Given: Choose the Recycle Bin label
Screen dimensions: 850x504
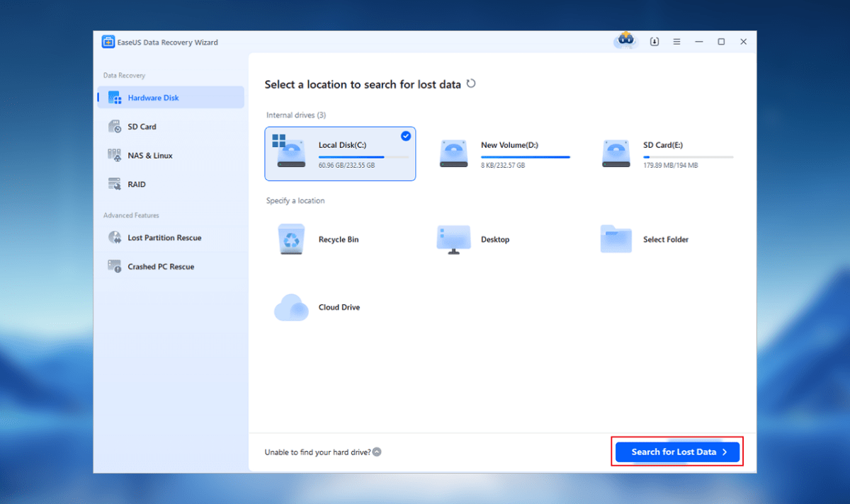Looking at the screenshot, I should tap(339, 240).
